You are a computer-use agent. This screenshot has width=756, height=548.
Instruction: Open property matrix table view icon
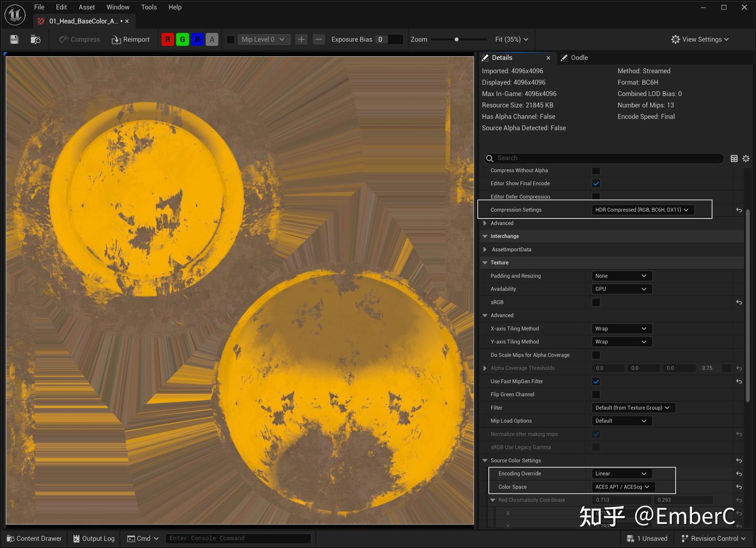coord(734,158)
